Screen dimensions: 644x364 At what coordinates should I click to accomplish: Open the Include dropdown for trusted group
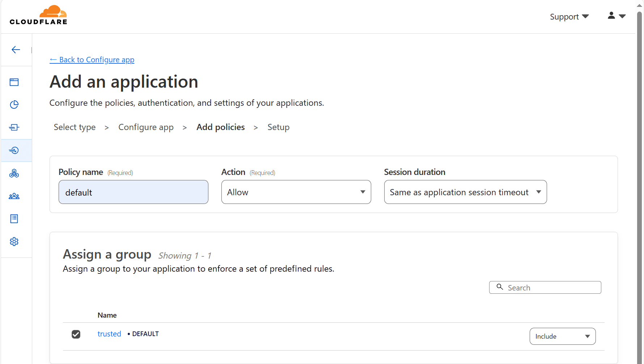pyautogui.click(x=562, y=336)
